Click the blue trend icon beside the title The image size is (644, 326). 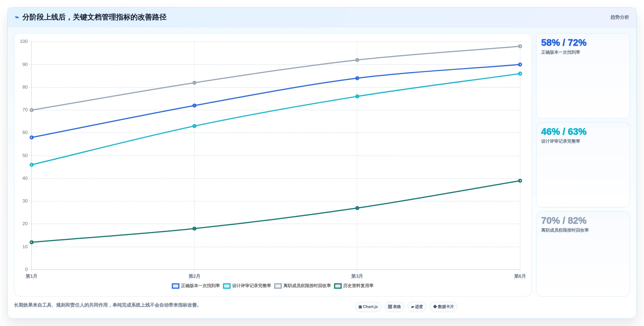click(17, 17)
